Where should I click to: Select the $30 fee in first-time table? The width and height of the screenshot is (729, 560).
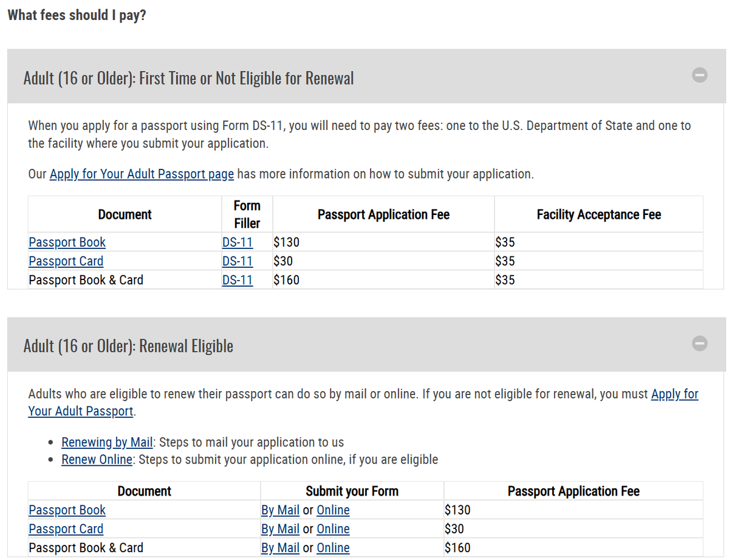[283, 261]
